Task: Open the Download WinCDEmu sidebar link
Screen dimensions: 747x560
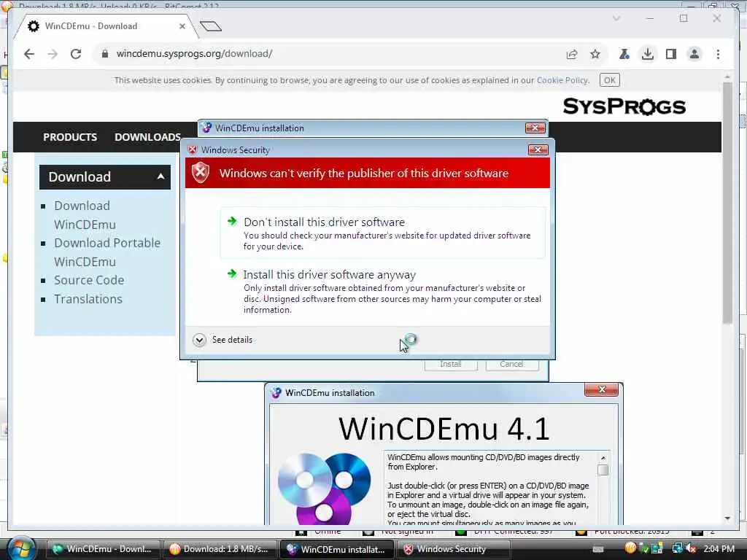Action: pyautogui.click(x=85, y=215)
